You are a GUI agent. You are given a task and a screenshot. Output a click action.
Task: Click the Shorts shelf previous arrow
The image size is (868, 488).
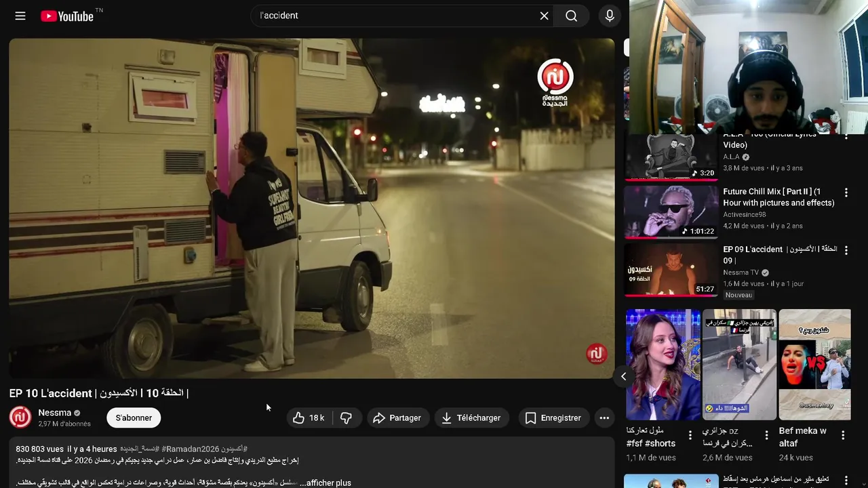point(623,376)
